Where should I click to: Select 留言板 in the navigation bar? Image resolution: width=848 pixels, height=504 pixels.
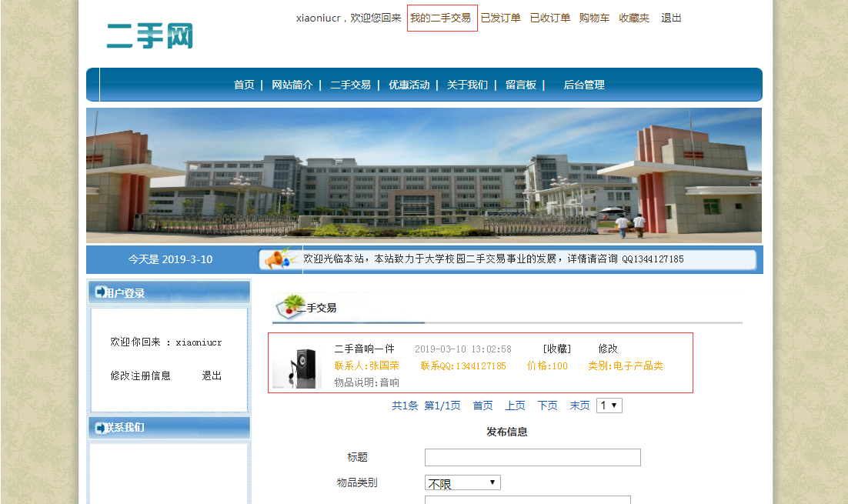[x=521, y=85]
